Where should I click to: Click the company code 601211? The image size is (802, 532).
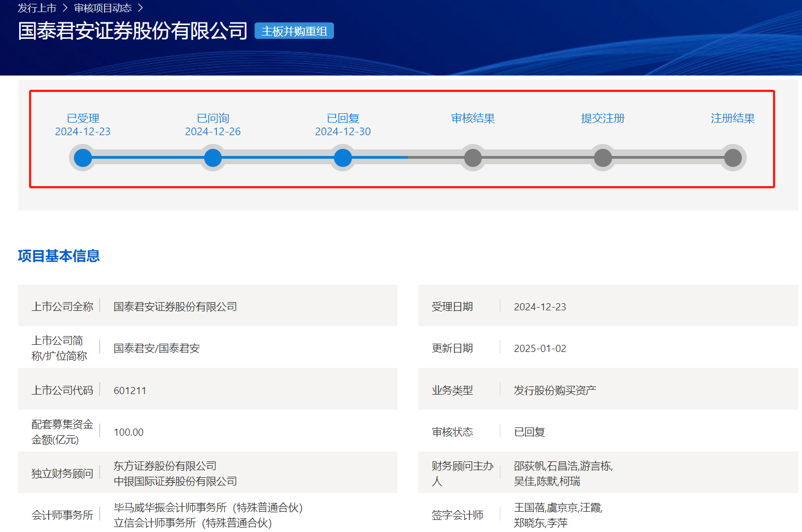130,390
